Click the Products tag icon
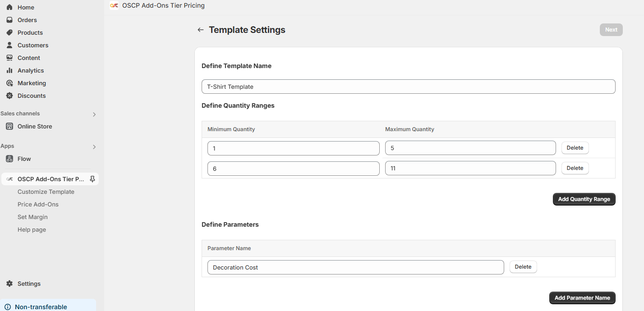This screenshot has width=644, height=311. pos(9,32)
